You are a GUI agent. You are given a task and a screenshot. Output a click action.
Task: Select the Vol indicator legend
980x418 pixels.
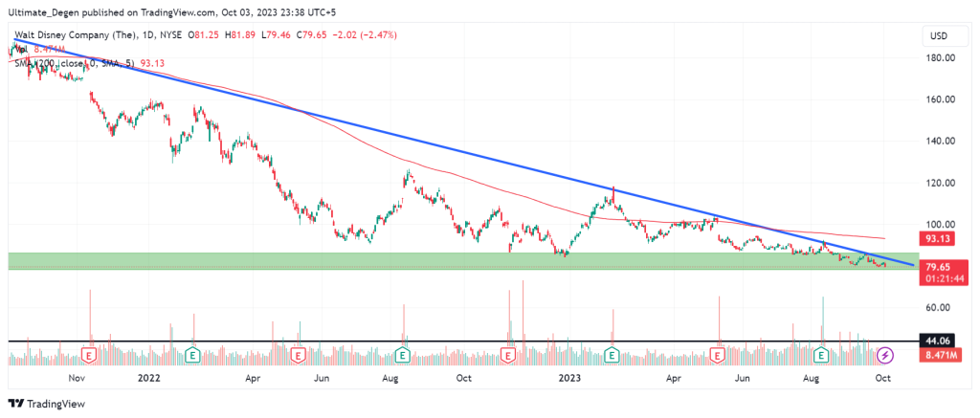click(x=19, y=48)
